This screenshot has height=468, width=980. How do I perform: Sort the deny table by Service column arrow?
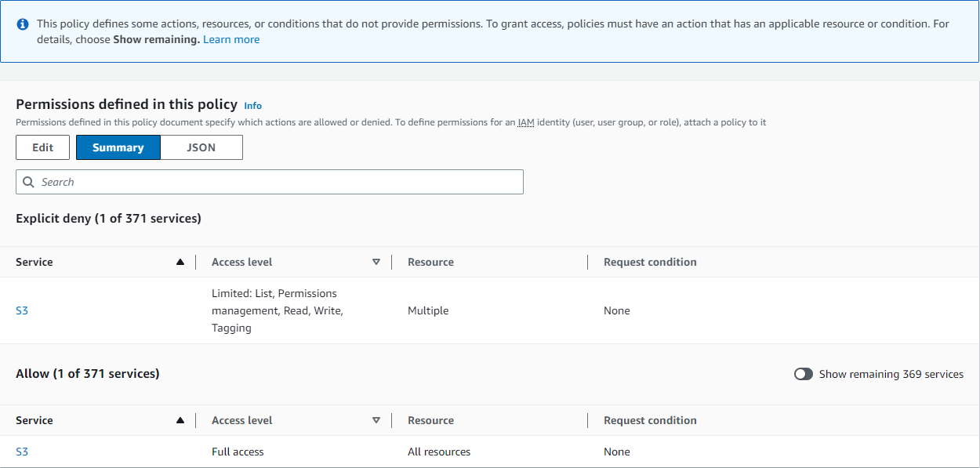pos(180,262)
